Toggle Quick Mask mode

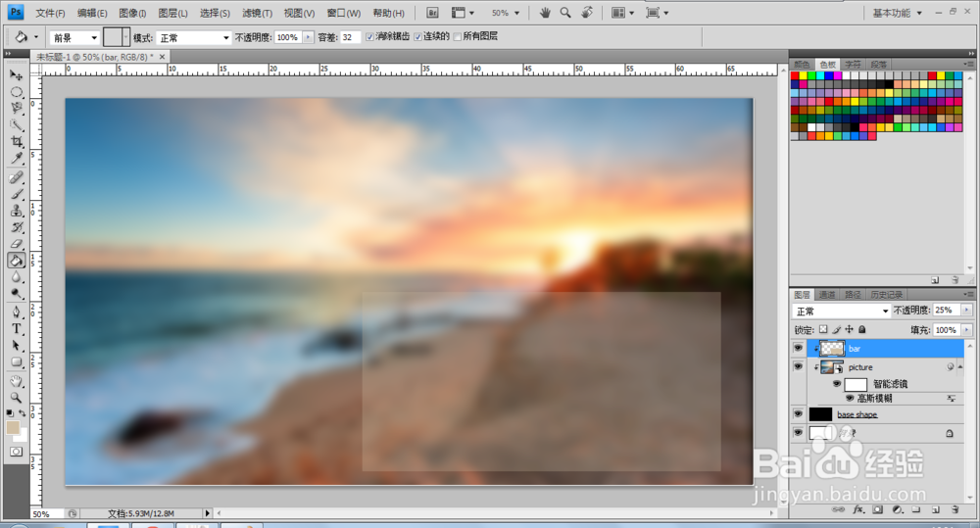[17, 452]
